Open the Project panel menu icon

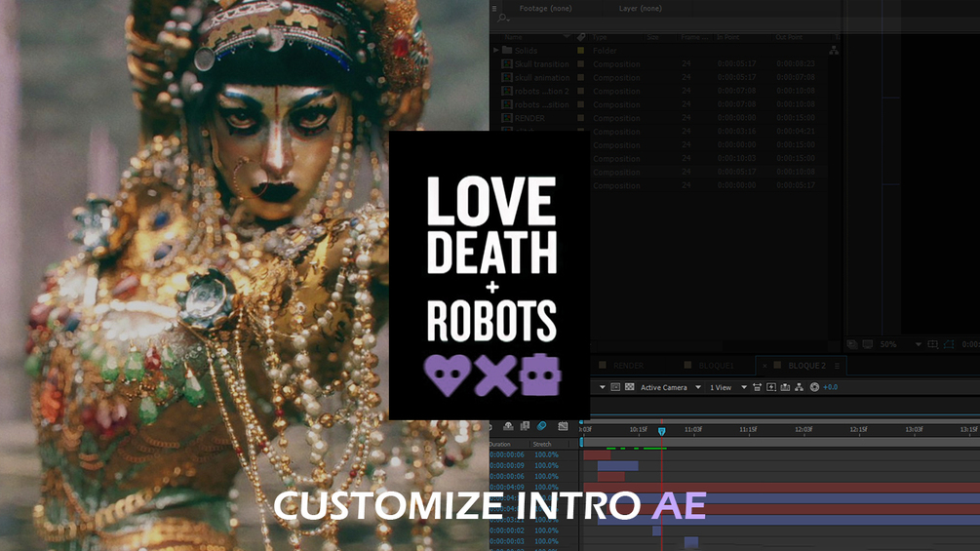tap(493, 9)
